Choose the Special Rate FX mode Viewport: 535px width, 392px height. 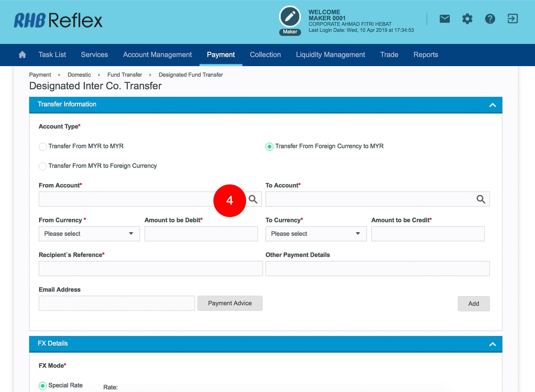pyautogui.click(x=43, y=385)
